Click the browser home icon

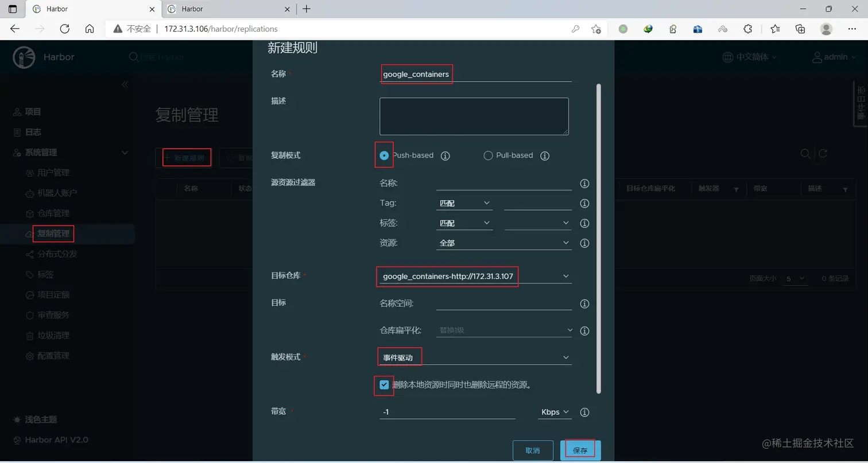pos(89,29)
